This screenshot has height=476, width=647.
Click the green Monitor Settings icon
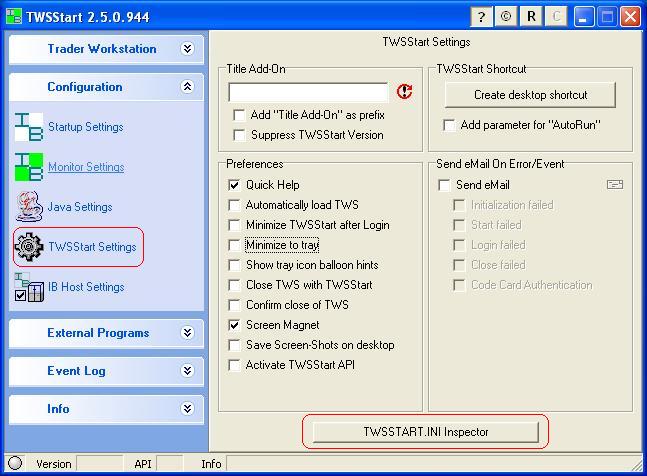click(29, 167)
